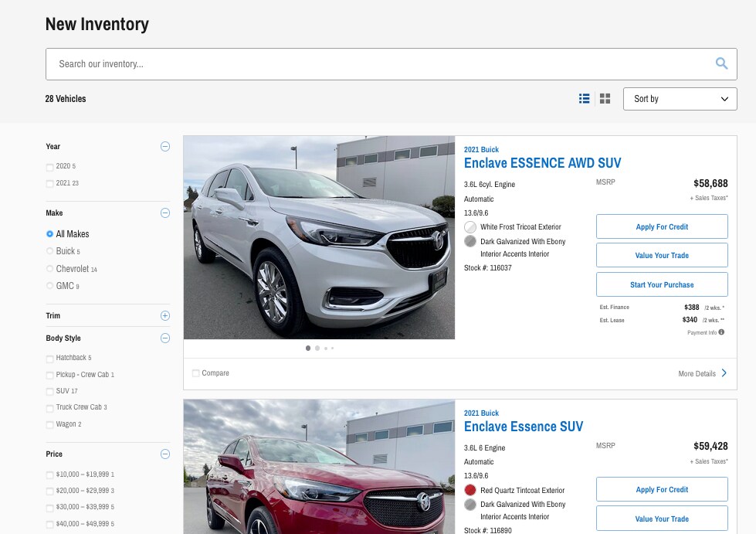Open the red Buick Enclave photo
Screen dimensions: 756x534
(x=319, y=467)
